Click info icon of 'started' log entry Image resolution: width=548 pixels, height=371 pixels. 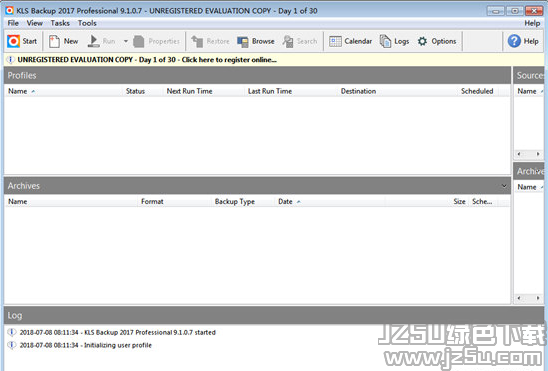(12, 332)
